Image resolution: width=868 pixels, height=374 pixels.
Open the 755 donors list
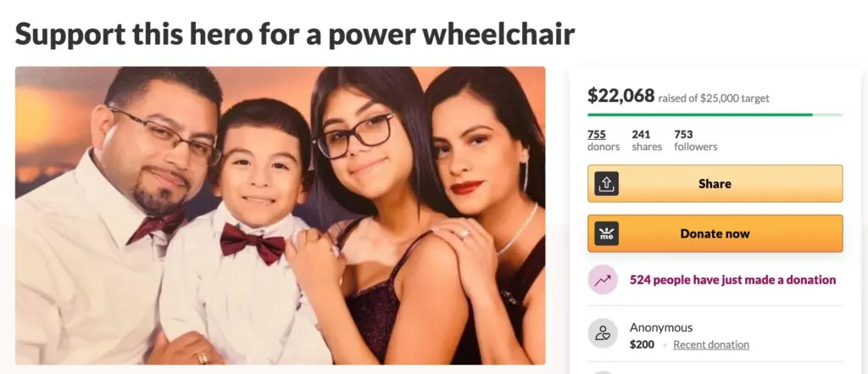coord(596,134)
